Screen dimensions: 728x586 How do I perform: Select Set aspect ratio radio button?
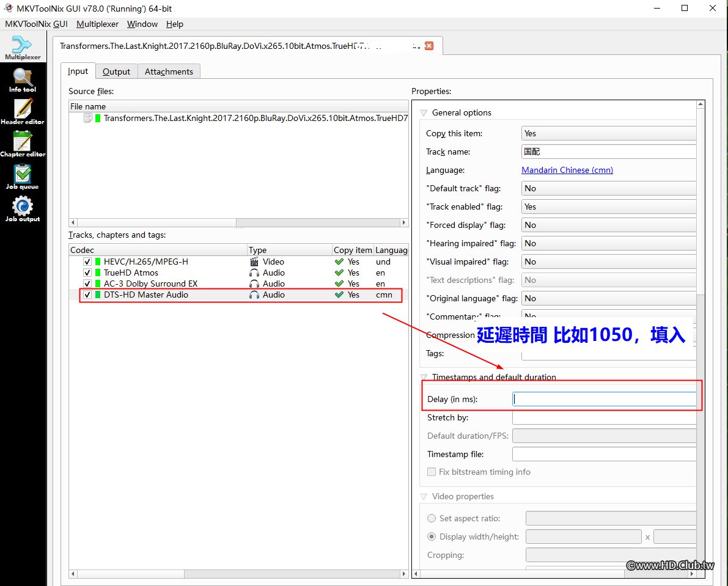[432, 518]
